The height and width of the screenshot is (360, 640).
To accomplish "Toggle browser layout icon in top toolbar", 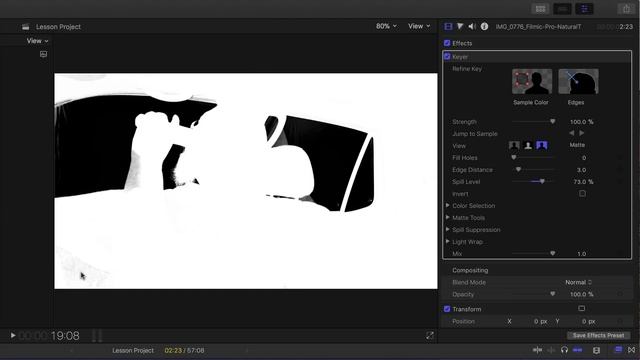I will pos(540,9).
